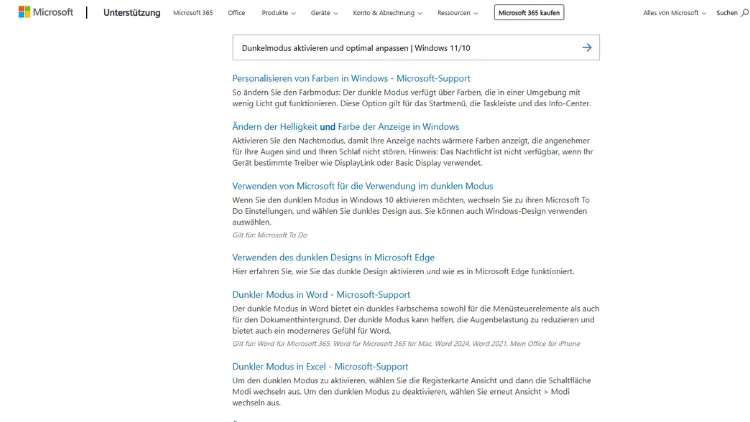Click 'Gilt für: Word für Microsoft 365' line
This screenshot has height=422, width=750.
(x=406, y=344)
